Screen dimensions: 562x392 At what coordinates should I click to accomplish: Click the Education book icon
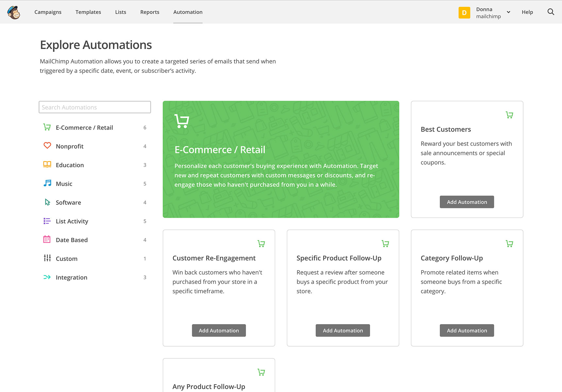[x=47, y=164]
